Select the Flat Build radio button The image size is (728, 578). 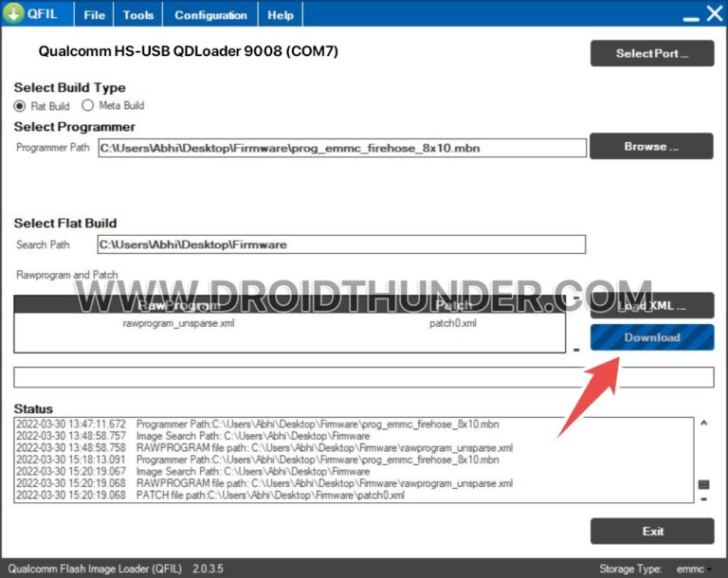tap(20, 106)
